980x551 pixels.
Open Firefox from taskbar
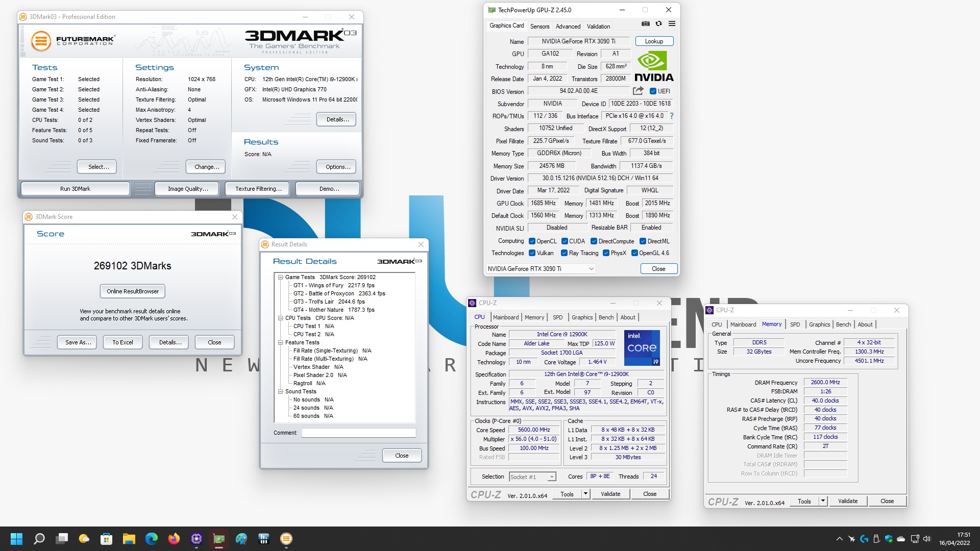[x=174, y=539]
